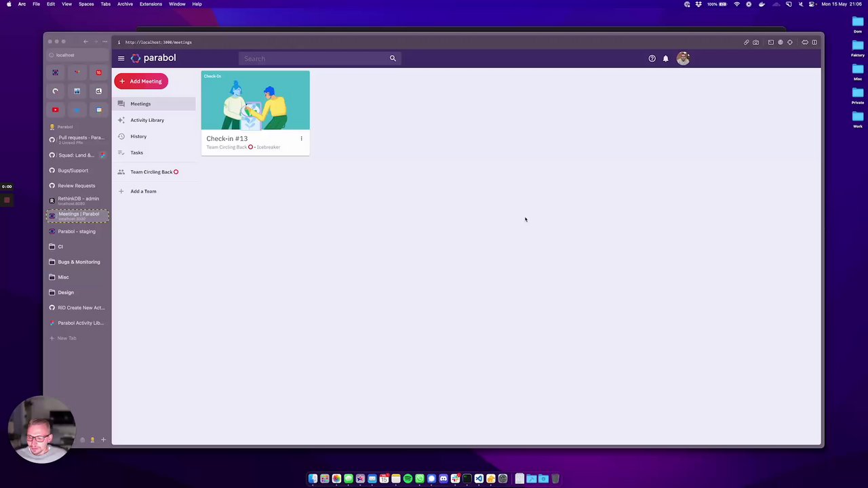Click Add Meeting button
The width and height of the screenshot is (868, 488).
[141, 81]
